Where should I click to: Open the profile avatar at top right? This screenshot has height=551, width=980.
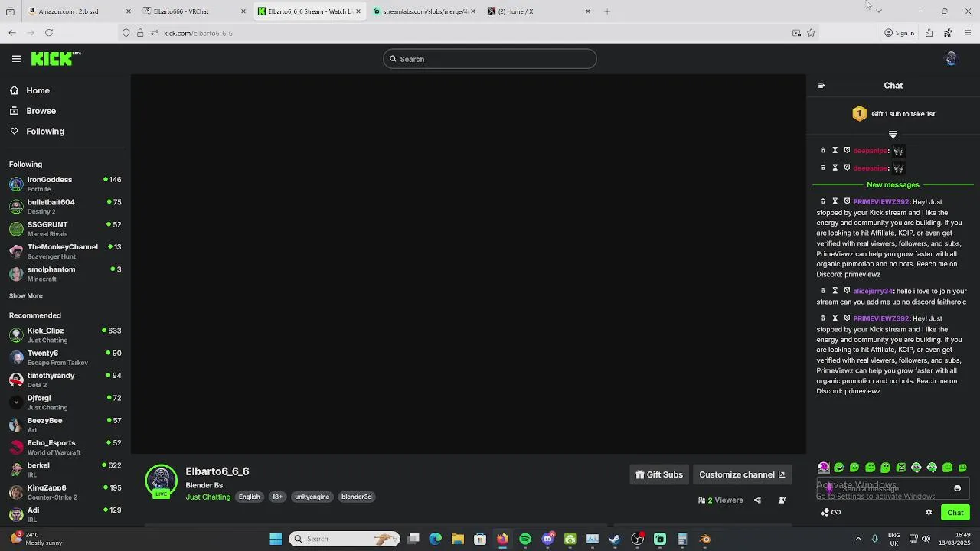click(x=951, y=59)
